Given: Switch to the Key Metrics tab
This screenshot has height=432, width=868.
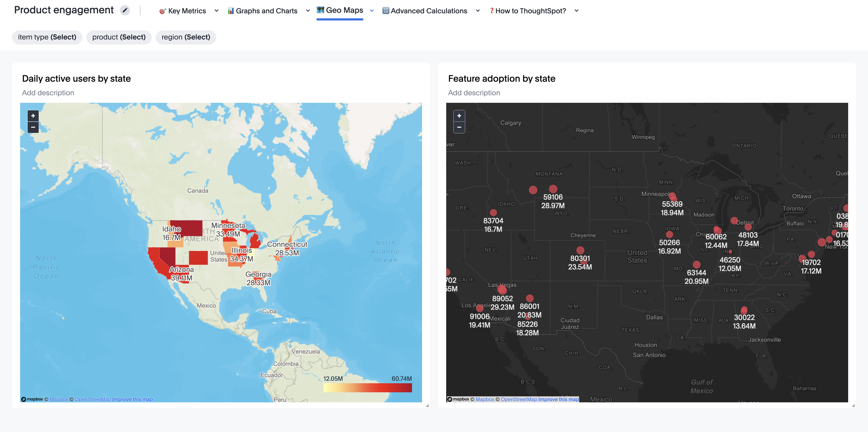Looking at the screenshot, I should click(187, 11).
